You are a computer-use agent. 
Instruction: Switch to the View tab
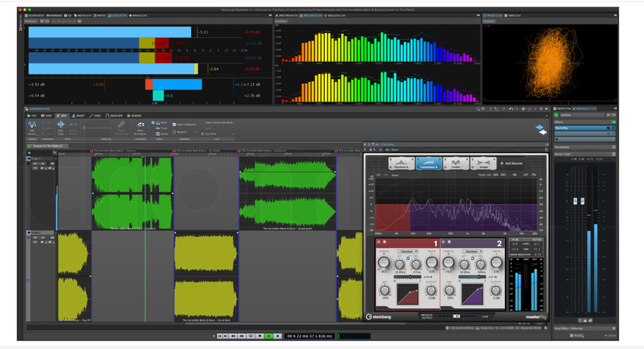pos(46,115)
